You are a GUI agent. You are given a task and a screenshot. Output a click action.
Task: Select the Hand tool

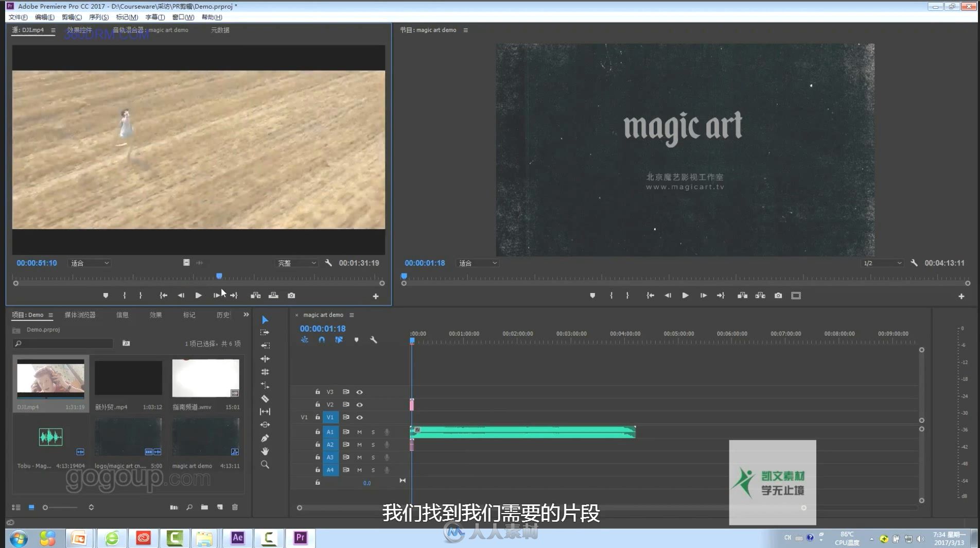click(x=265, y=451)
